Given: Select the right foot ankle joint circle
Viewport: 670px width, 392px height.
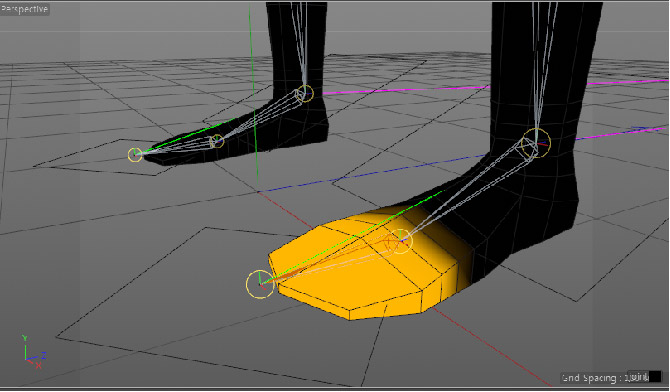Looking at the screenshot, I should point(536,143).
